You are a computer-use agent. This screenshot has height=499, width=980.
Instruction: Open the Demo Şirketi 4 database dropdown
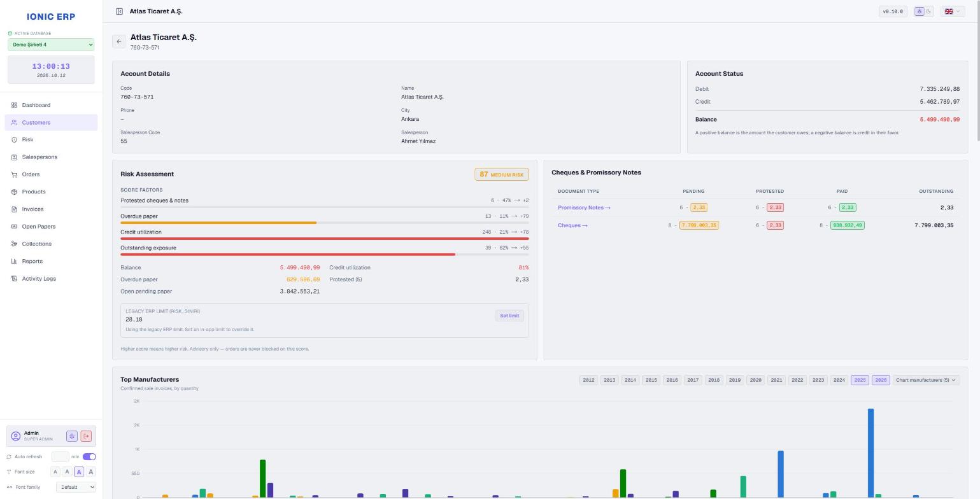51,45
